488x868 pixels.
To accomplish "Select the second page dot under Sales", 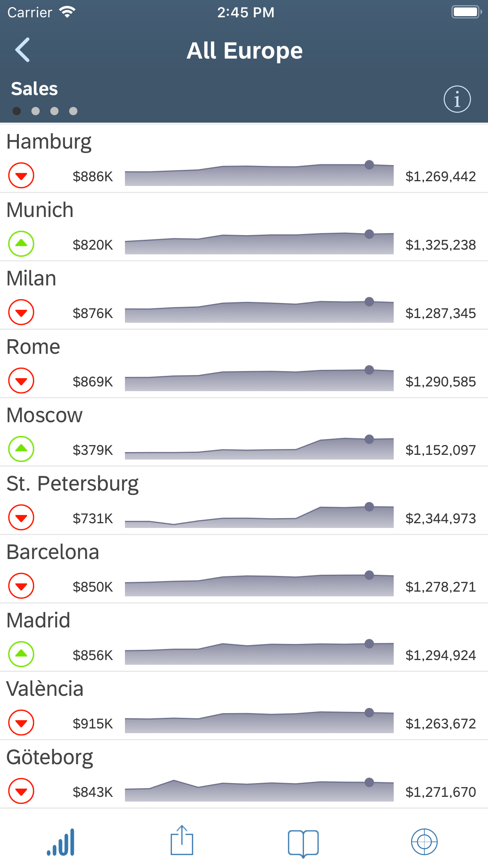I will pos(36,111).
